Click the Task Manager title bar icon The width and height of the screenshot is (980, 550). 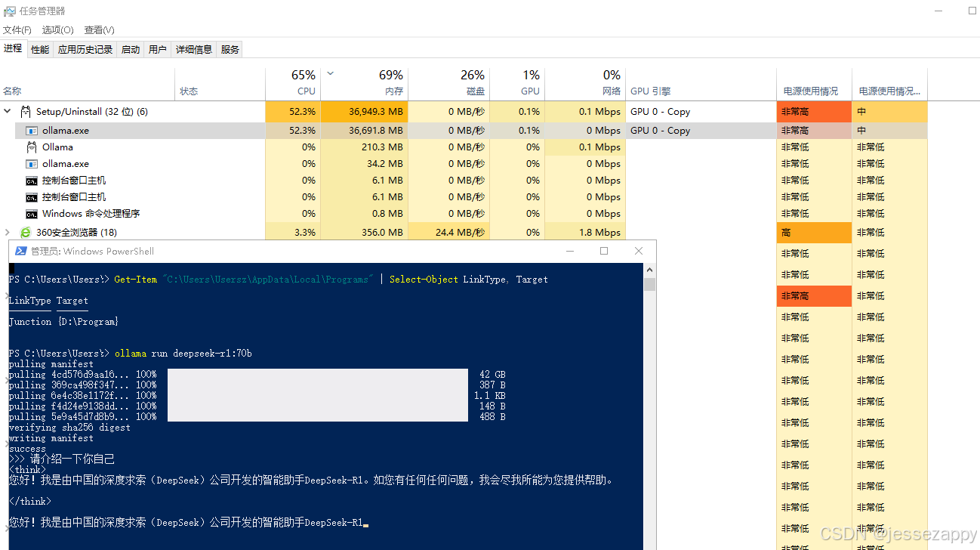[x=9, y=11]
